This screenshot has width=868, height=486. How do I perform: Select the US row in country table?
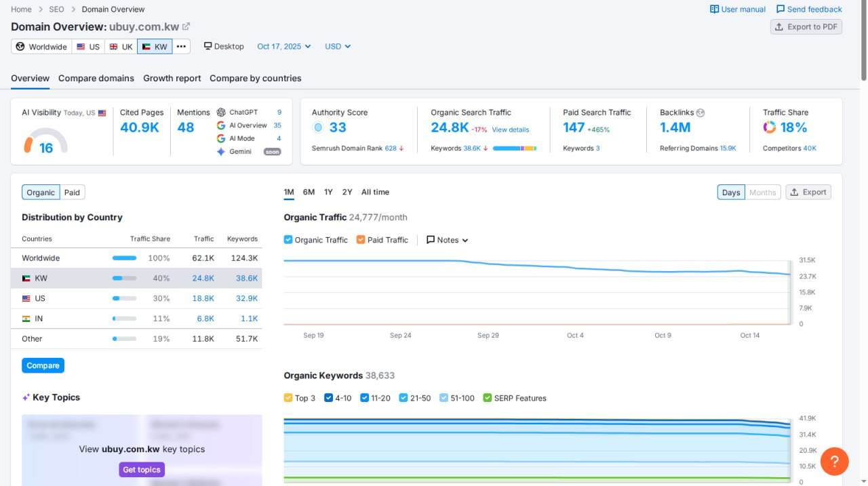point(136,298)
